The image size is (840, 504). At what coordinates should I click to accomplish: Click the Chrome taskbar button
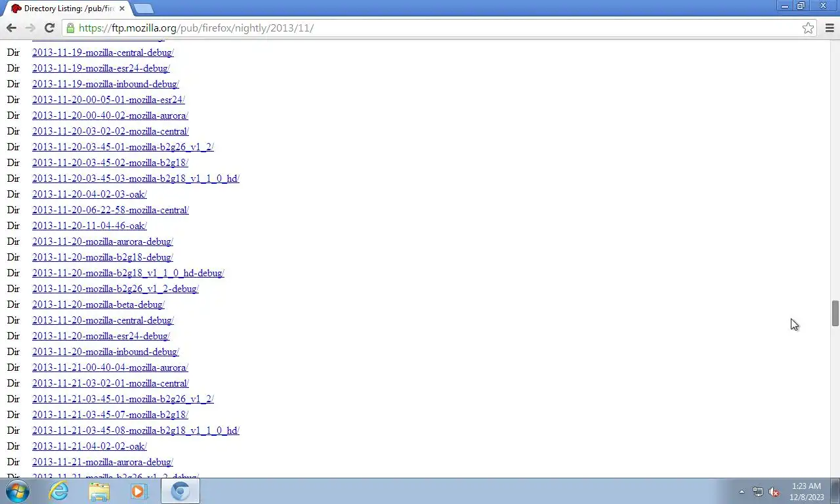(180, 491)
